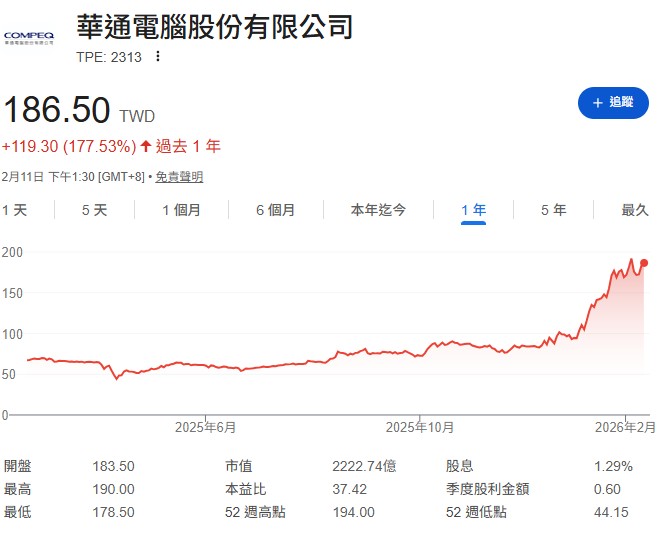Click the TWD currency label
This screenshot has width=657, height=537.
tap(137, 116)
